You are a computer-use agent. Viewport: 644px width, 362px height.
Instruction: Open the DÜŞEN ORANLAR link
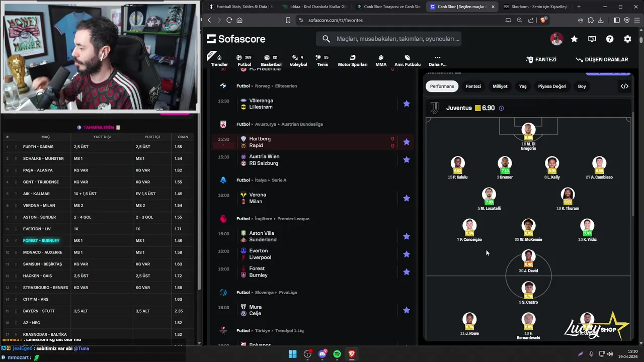pyautogui.click(x=602, y=59)
